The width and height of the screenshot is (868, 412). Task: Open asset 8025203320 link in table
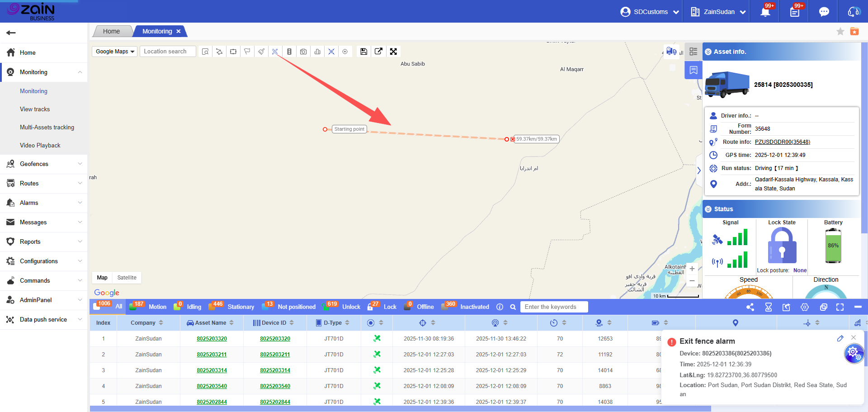click(212, 339)
